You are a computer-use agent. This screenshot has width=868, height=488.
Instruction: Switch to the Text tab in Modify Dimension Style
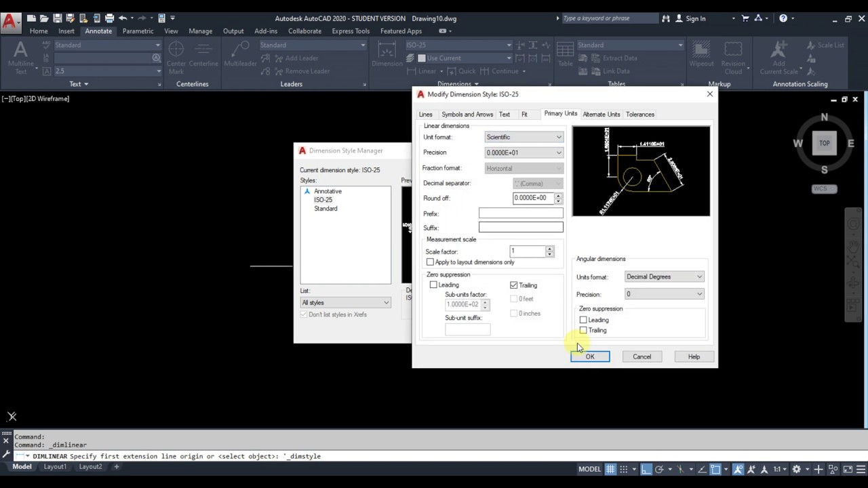click(505, 115)
